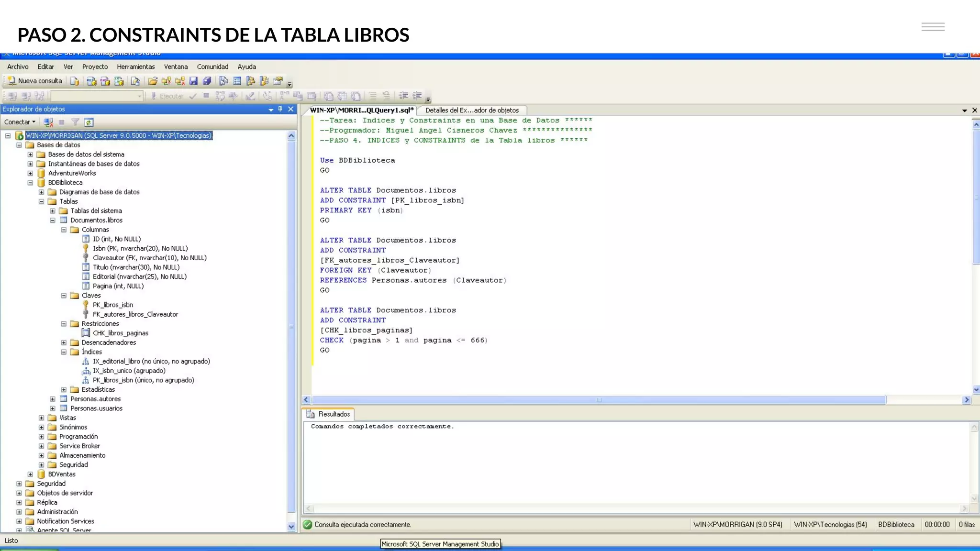Collapse the Índices folder

[64, 352]
